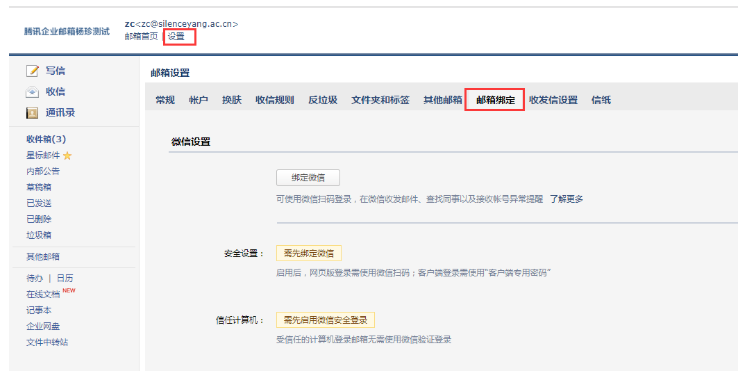Open the 草稿箱 drafts folder

[39, 187]
